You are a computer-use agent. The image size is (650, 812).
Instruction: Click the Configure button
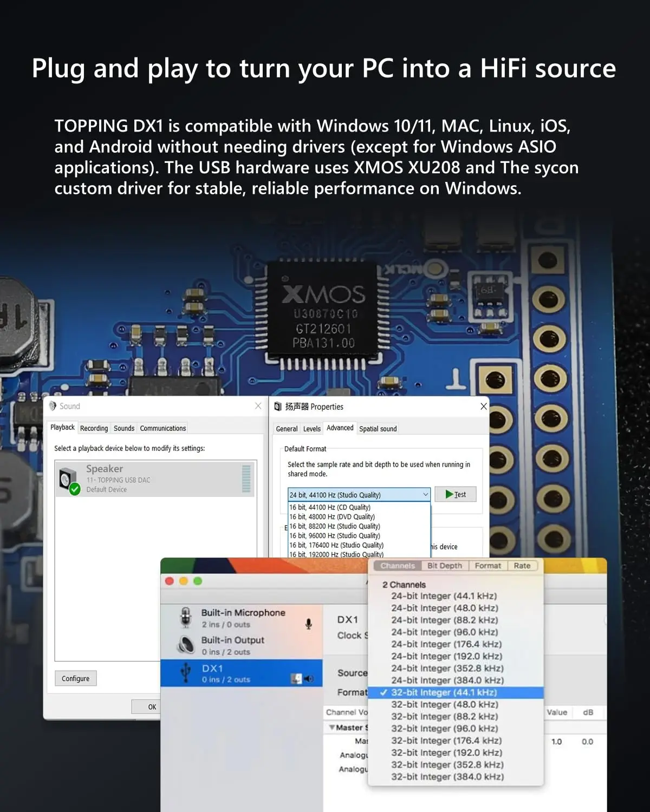click(75, 678)
